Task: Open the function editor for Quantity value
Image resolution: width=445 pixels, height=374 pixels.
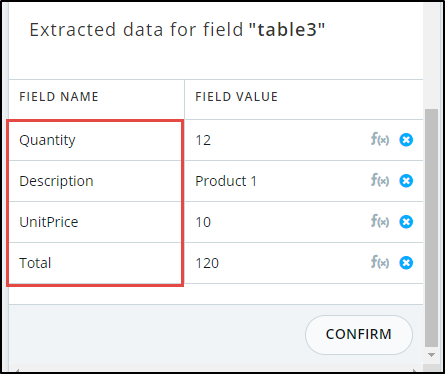Action: tap(380, 139)
